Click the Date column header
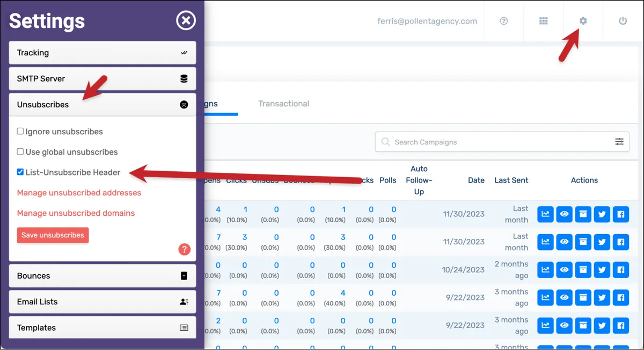Image resolution: width=644 pixels, height=350 pixels. 476,180
